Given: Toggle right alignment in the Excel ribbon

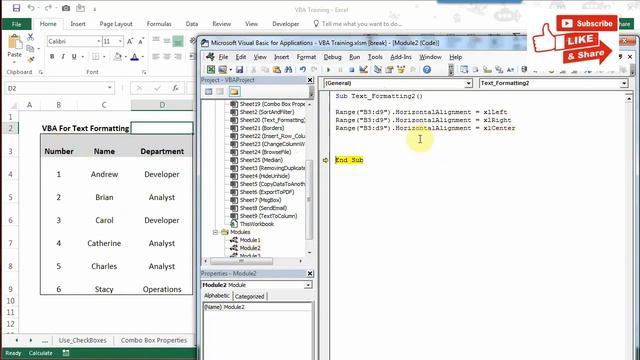Looking at the screenshot, I should tap(178, 56).
